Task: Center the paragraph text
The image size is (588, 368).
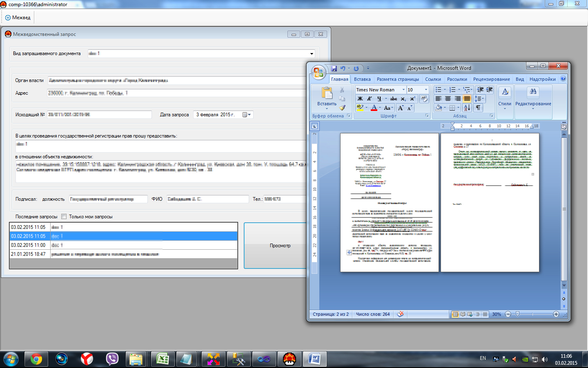Action: (x=448, y=99)
